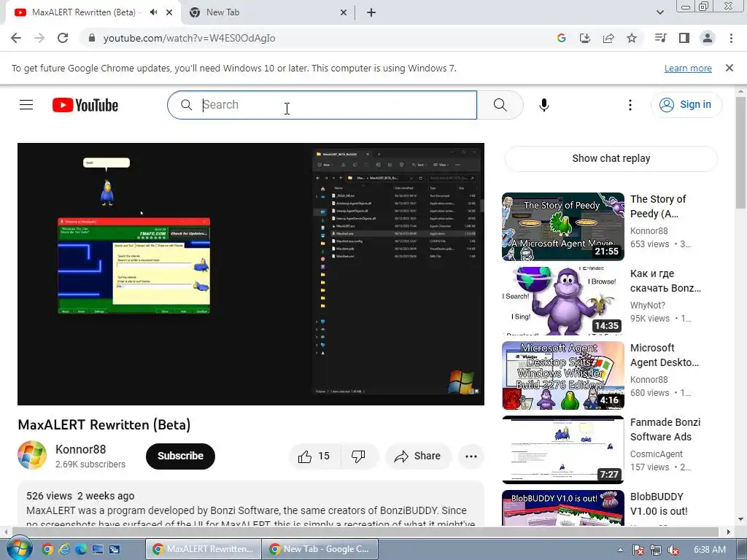Like the video (15 likes)
747x560 pixels.
314,456
